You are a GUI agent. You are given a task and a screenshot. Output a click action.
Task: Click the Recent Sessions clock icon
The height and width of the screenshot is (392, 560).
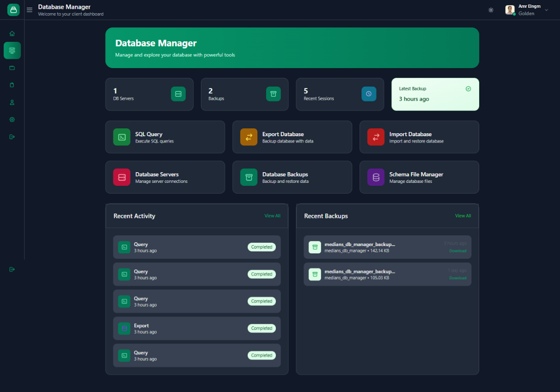click(368, 94)
